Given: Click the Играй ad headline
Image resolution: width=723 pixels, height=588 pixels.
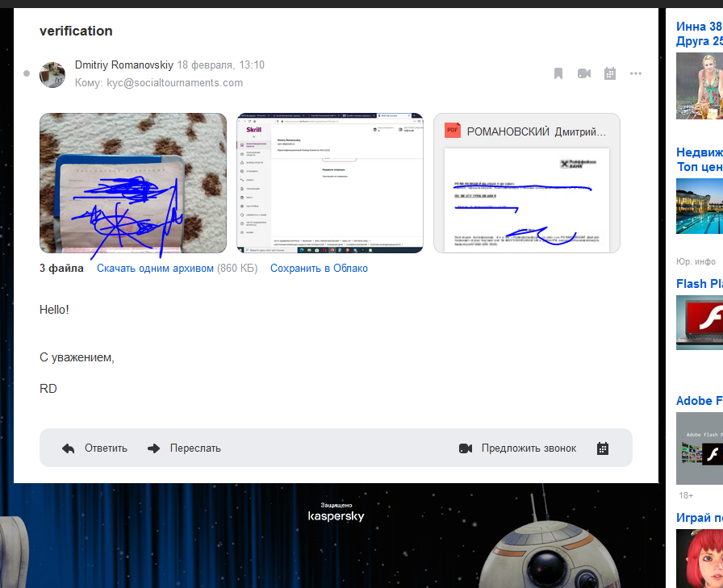Looking at the screenshot, I should coord(700,518).
